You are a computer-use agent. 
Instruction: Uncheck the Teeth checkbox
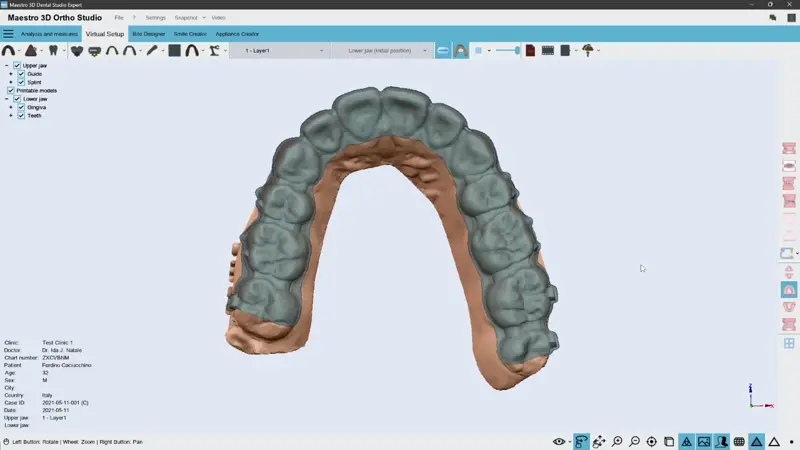21,115
